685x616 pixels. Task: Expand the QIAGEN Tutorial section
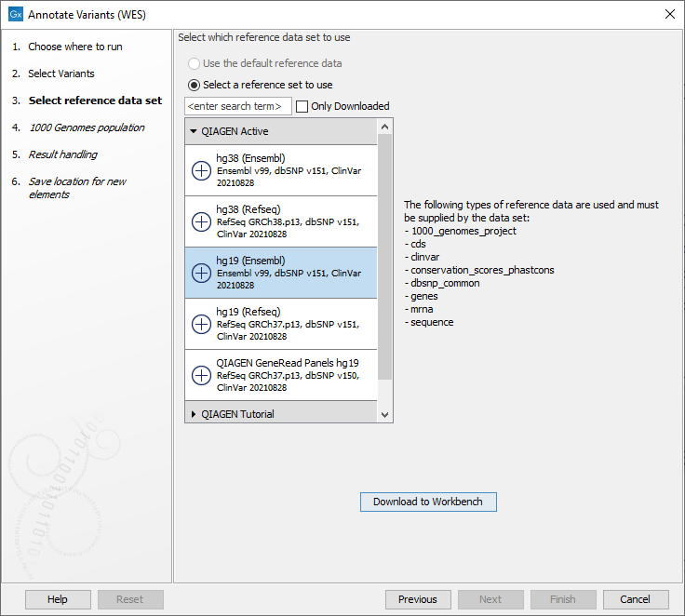pyautogui.click(x=194, y=414)
